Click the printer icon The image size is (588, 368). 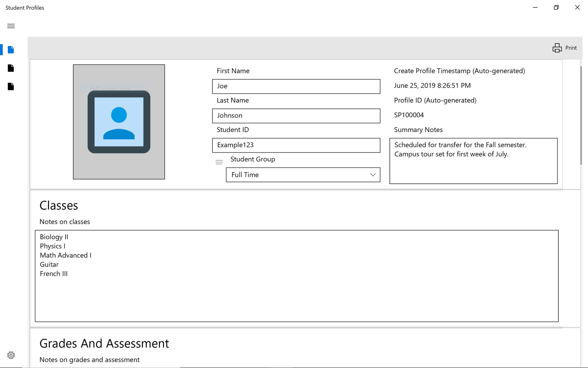(x=557, y=48)
